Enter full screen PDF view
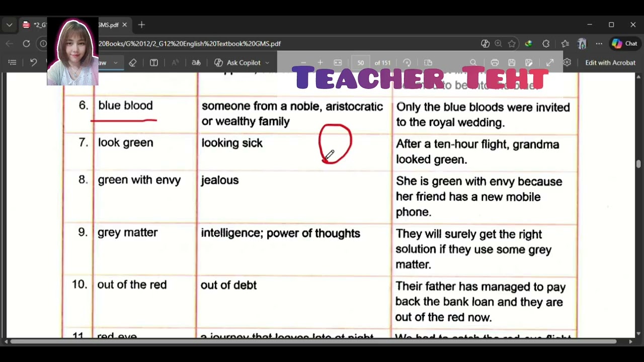Screen dimensions: 644x362 coord(550,62)
